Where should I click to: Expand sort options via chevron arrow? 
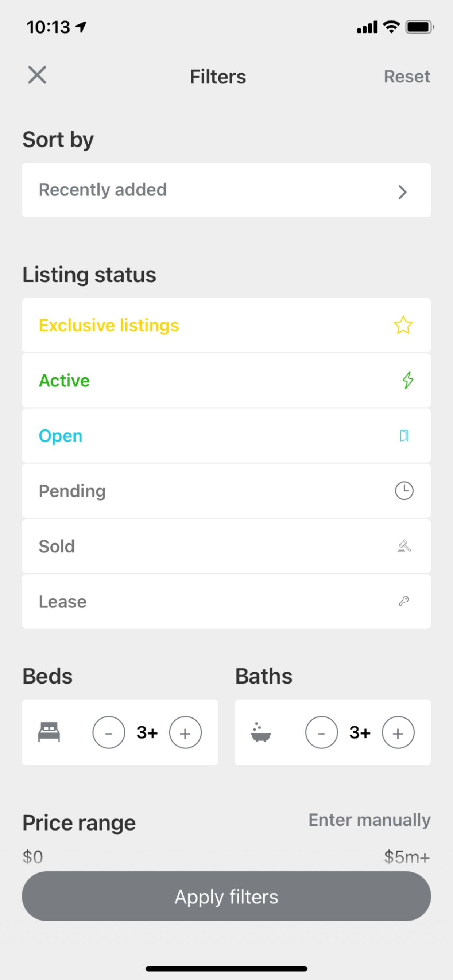(403, 192)
